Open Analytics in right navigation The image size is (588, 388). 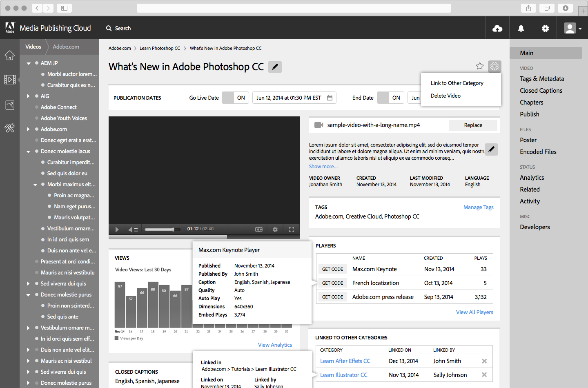pyautogui.click(x=532, y=177)
